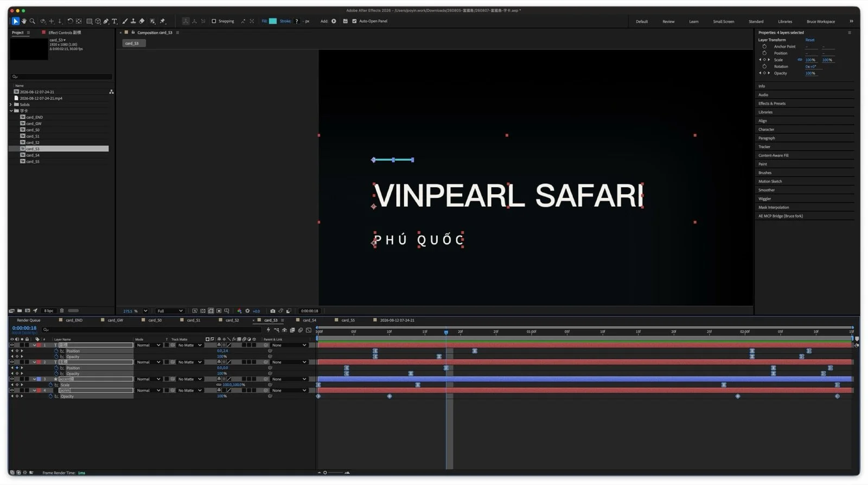This screenshot has height=485, width=868.
Task: Select the Eraser tool
Action: 142,21
